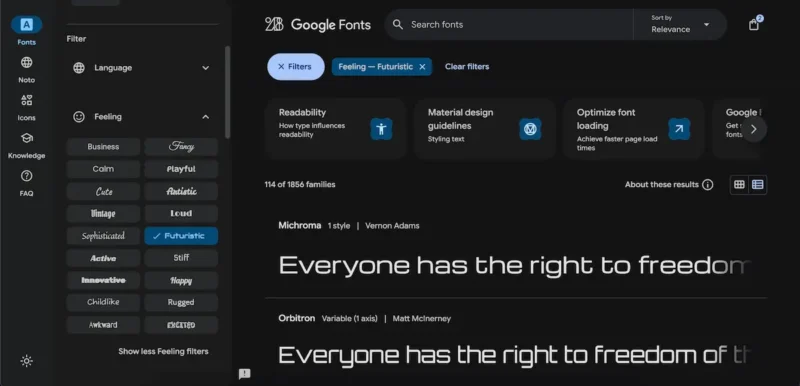Click the info icon beside About these results
The image size is (800, 386).
708,185
